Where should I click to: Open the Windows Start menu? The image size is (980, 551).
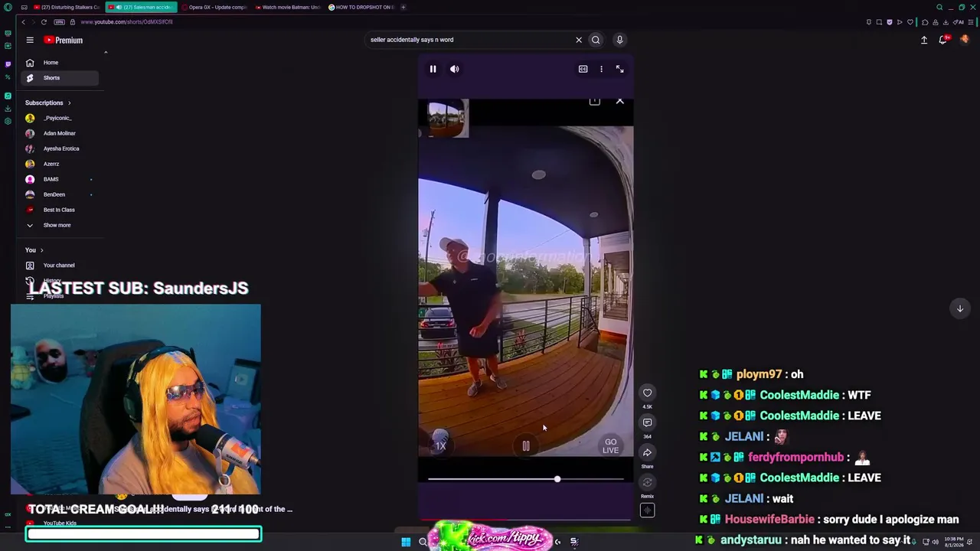click(x=406, y=542)
